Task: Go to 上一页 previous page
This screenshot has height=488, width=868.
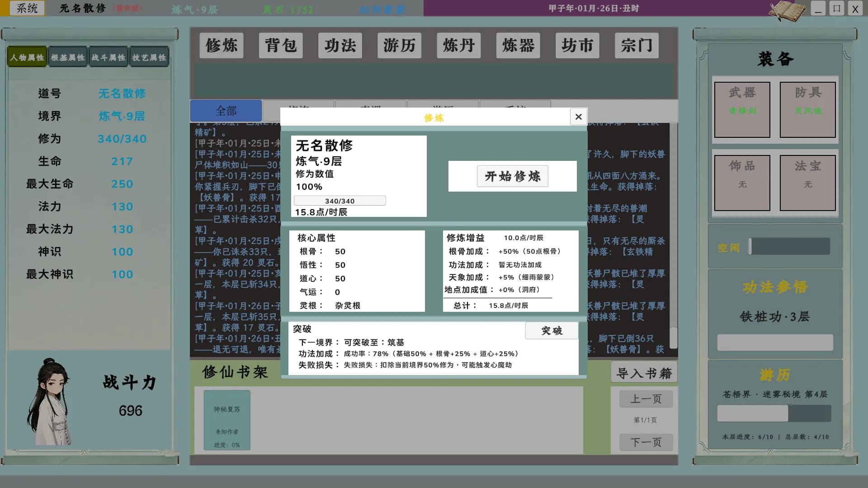Action: pos(646,399)
